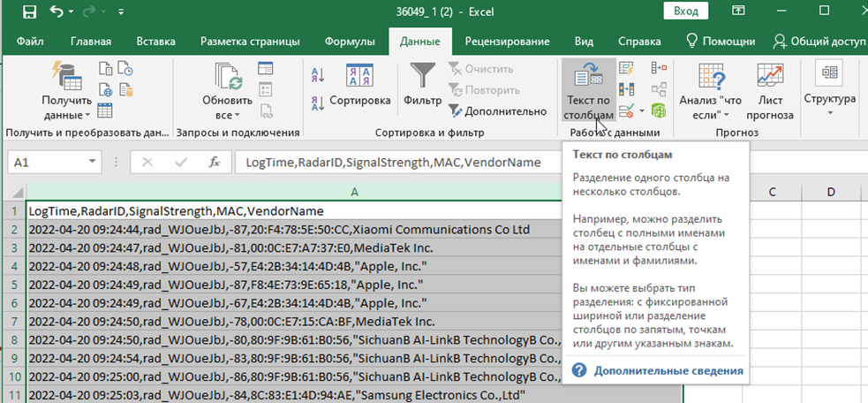Switch to Вставка ribbon tab
The height and width of the screenshot is (403, 868).
pos(155,42)
